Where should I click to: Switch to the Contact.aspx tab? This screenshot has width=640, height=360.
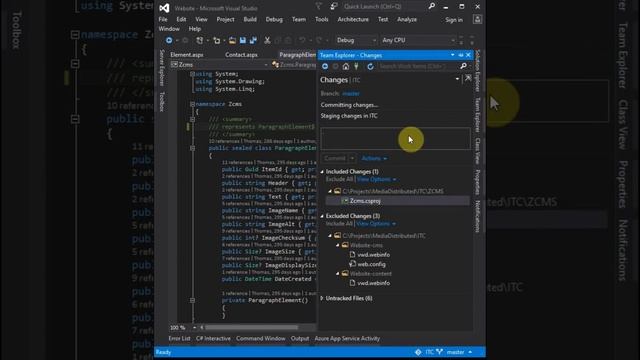click(241, 55)
